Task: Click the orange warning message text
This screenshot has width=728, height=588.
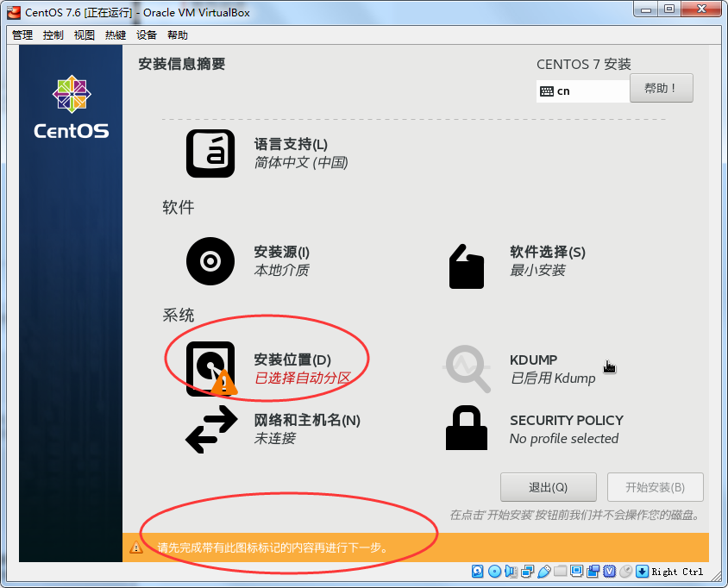Action: click(x=273, y=547)
